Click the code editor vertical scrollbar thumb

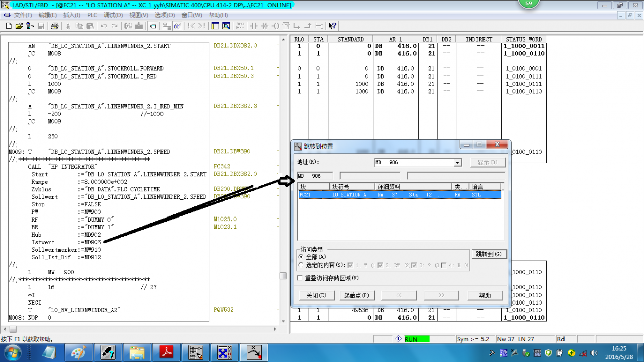pyautogui.click(x=283, y=276)
